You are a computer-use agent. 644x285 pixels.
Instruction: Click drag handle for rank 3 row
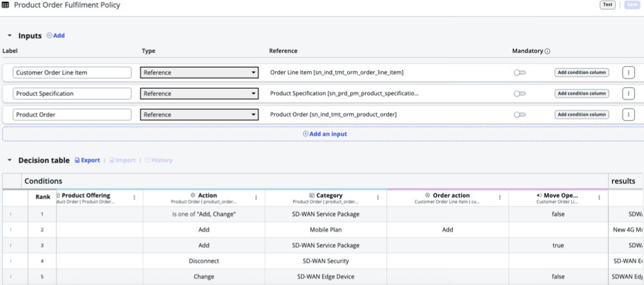click(11, 245)
